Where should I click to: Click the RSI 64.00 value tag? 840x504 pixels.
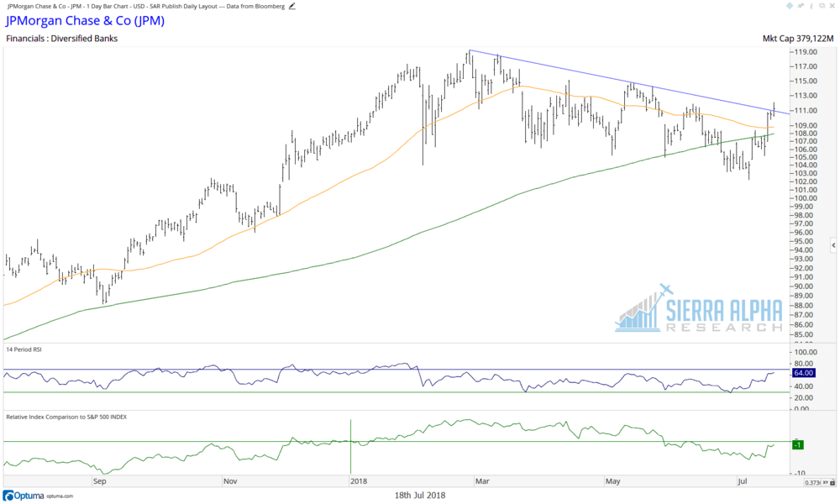pyautogui.click(x=803, y=373)
